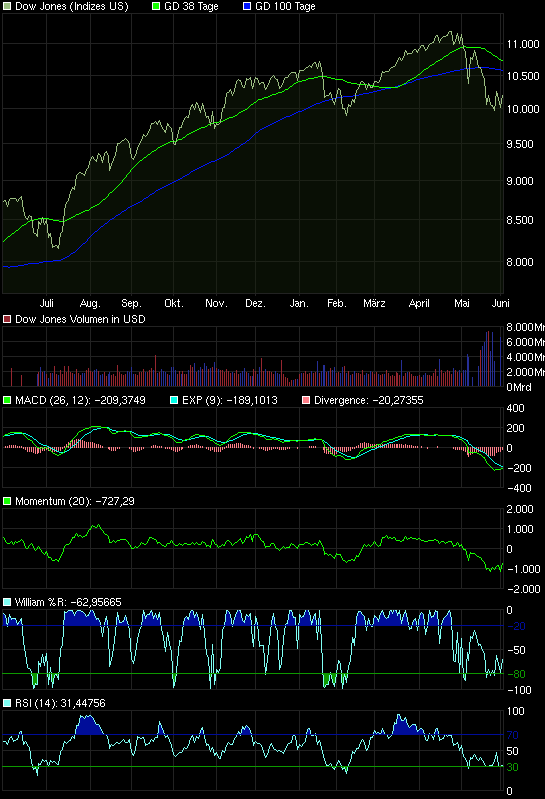This screenshot has width=545, height=799.
Task: Click the Divergence: -20,27355 label
Action: (369, 400)
